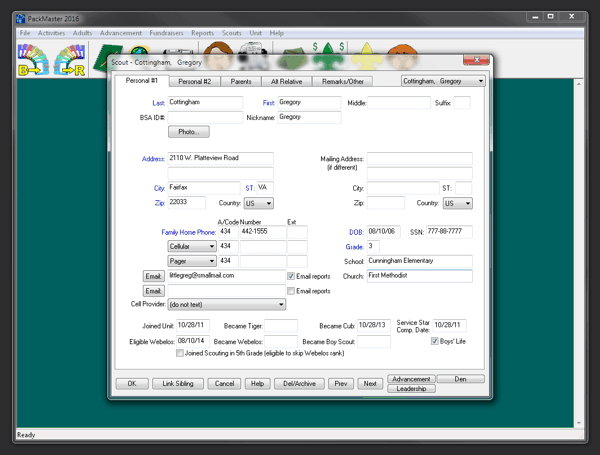Viewport: 600px width, 455px height.
Task: Click the second Email button with empty address
Action: (153, 291)
